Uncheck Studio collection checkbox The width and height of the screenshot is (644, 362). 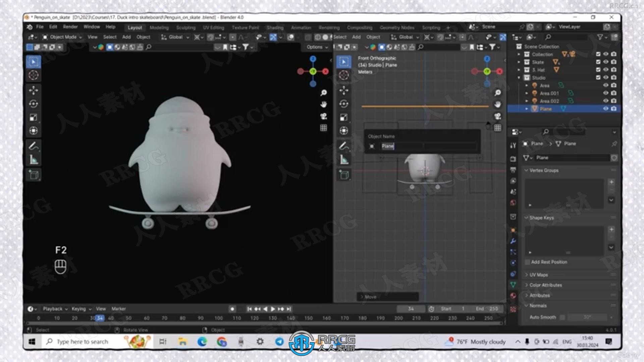coord(598,77)
